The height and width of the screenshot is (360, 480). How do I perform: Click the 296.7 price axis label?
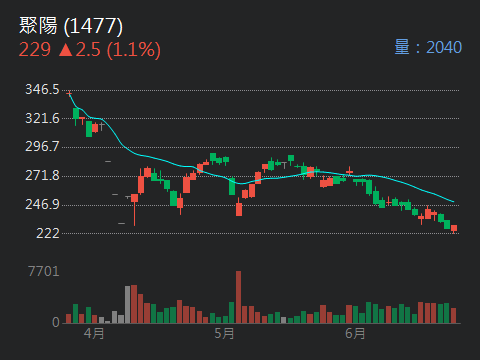[x=42, y=146]
